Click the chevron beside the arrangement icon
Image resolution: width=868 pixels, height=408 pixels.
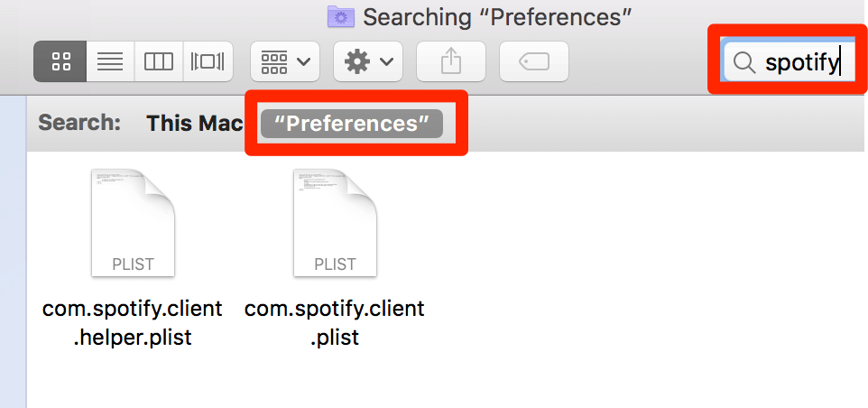(303, 61)
